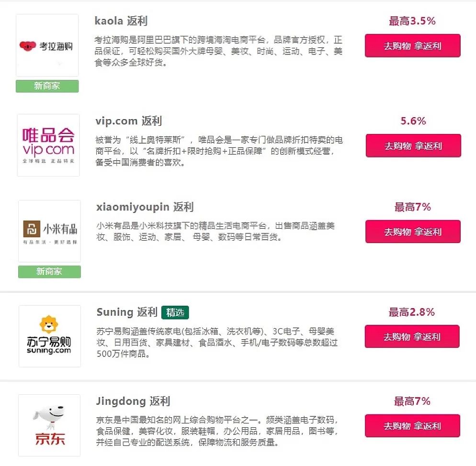
Task: Open the 小米有品 store logo
Action: pyautogui.click(x=49, y=231)
